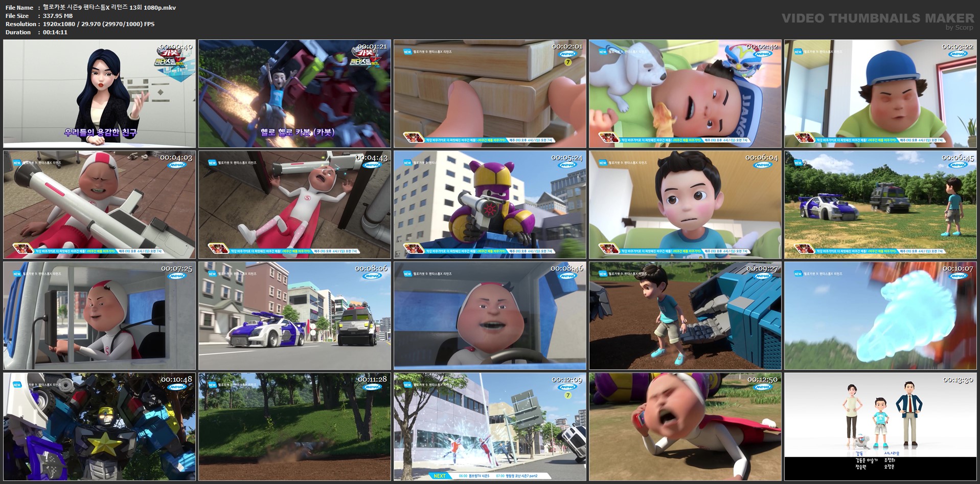This screenshot has height=484, width=980.
Task: Click the age rating 7 badge in 00:02:01 frame
Action: click(x=567, y=62)
